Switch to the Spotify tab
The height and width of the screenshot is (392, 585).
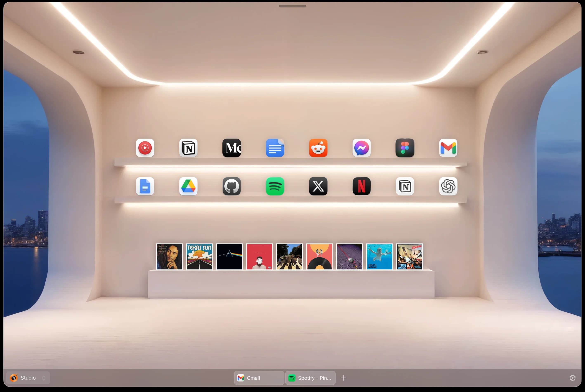310,378
